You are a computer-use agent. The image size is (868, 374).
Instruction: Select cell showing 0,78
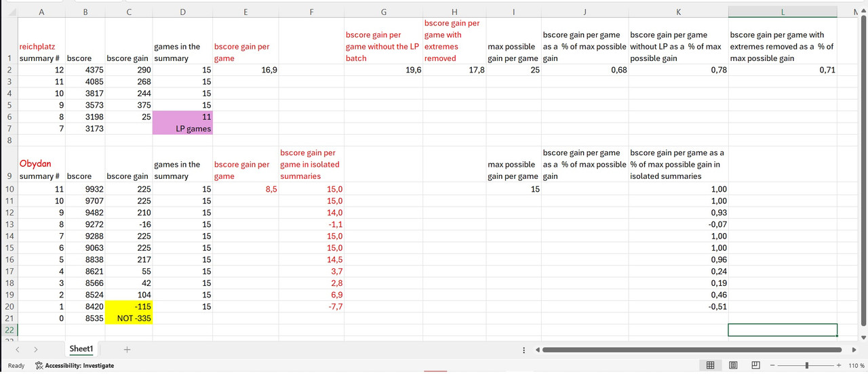(x=678, y=70)
